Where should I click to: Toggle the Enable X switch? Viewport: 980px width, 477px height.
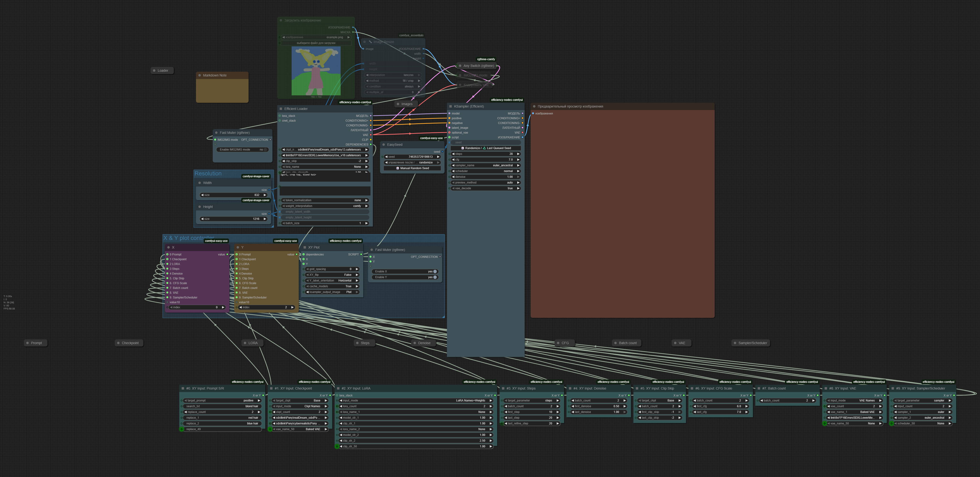click(x=435, y=271)
